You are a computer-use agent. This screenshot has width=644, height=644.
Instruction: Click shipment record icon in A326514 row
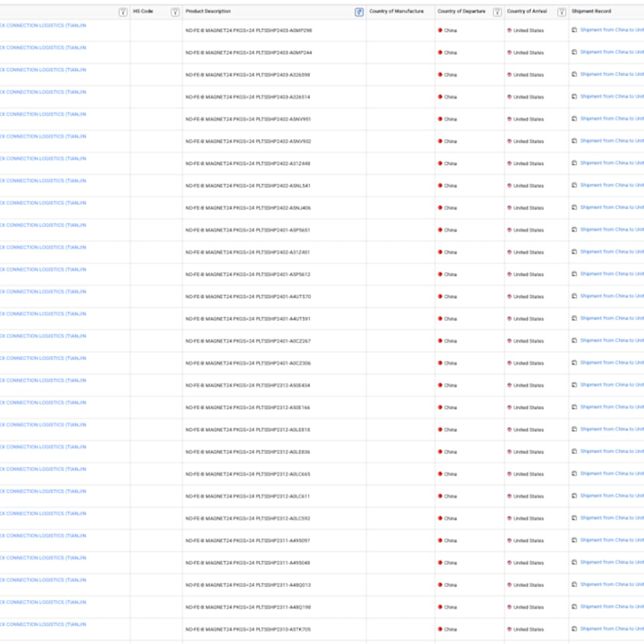[574, 97]
